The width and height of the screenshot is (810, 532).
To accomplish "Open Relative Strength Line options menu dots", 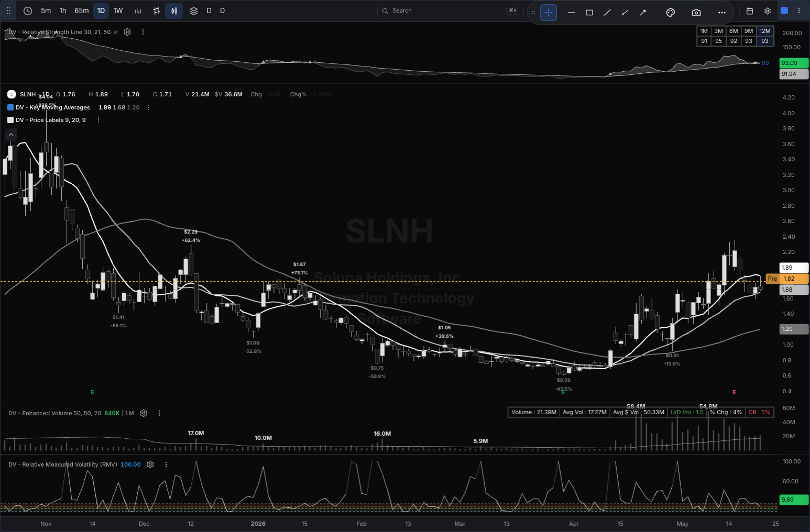I will [x=143, y=32].
